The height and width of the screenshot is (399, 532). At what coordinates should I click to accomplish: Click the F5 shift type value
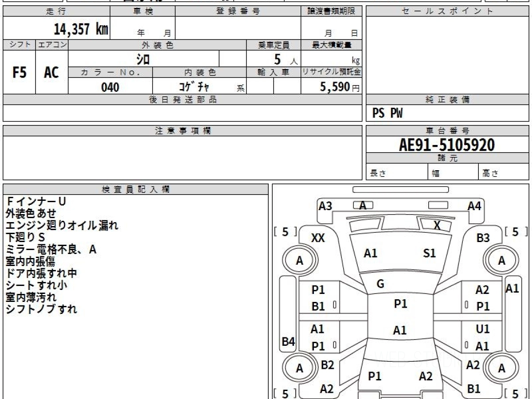tap(20, 73)
